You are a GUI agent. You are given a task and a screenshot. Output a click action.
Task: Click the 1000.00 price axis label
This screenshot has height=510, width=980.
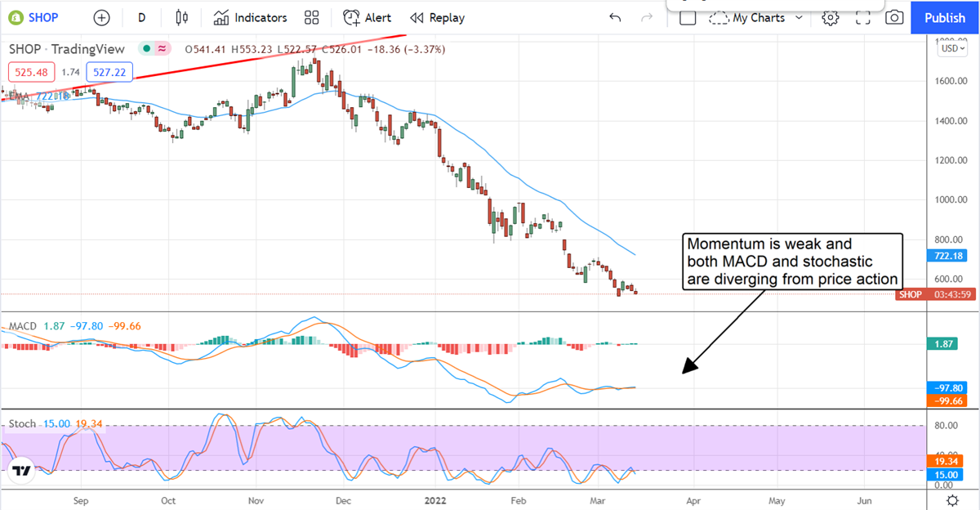950,199
